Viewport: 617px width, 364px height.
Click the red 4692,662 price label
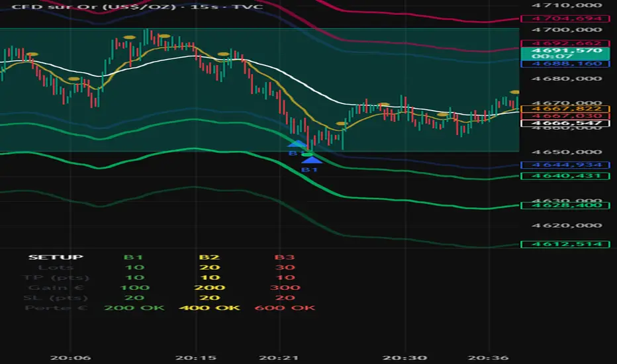[565, 43]
